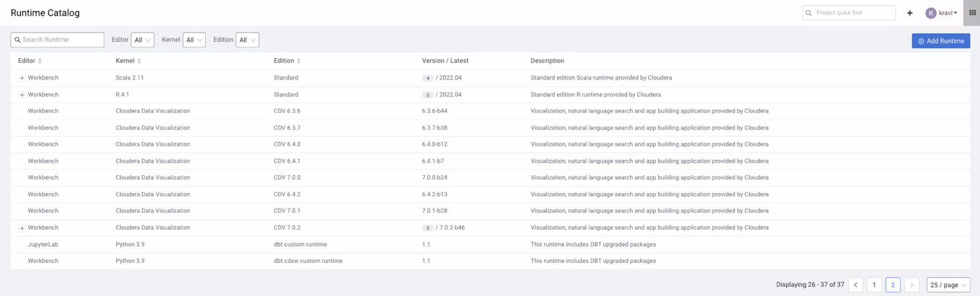The width and height of the screenshot is (980, 296).
Task: Open the Edition filter dropdown
Action: point(247,40)
